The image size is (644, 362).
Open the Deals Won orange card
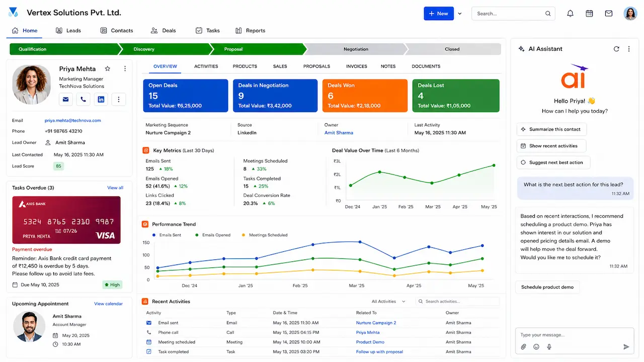coord(365,96)
